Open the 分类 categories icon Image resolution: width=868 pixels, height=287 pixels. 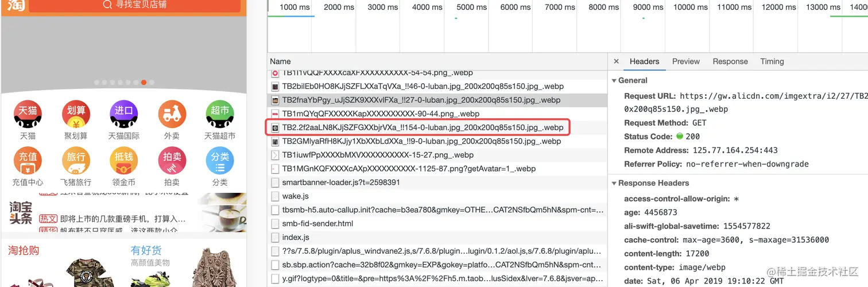pyautogui.click(x=220, y=161)
